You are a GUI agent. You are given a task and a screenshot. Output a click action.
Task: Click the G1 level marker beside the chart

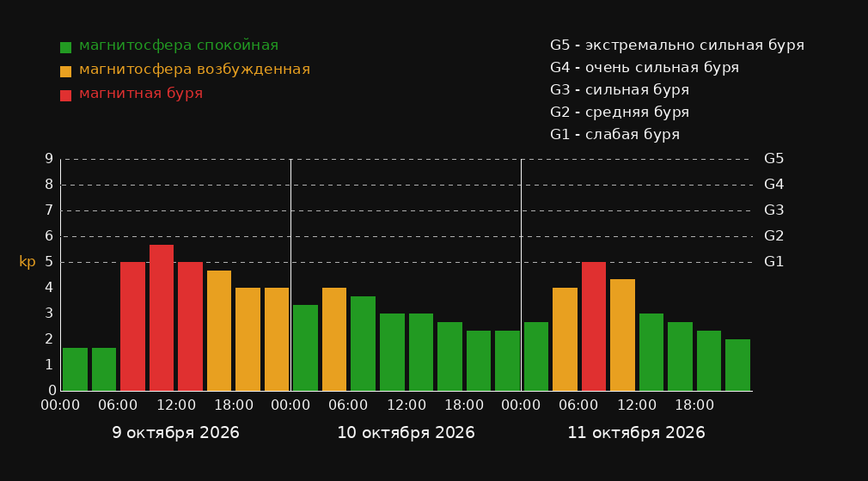coord(773,262)
